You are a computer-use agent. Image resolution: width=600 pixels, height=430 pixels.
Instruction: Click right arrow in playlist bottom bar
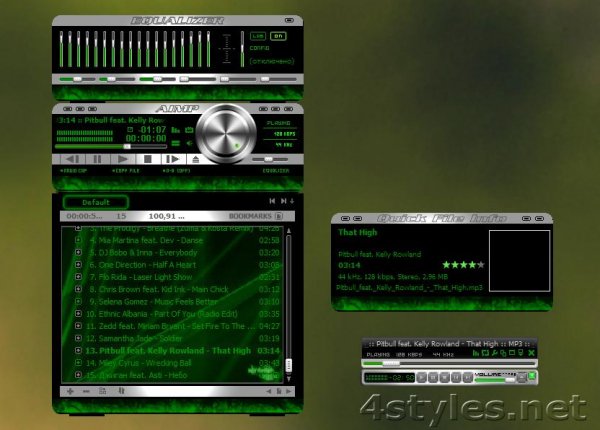pos(289,391)
